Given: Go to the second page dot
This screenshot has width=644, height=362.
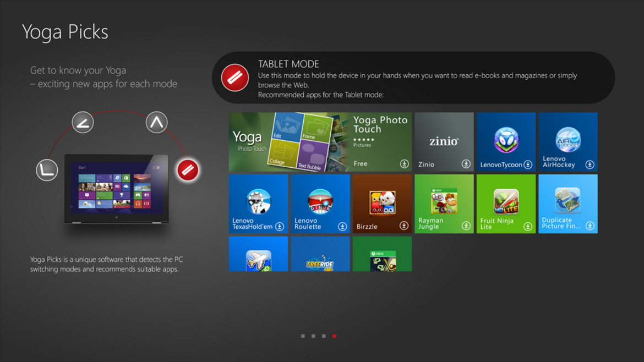Looking at the screenshot, I should click(313, 336).
